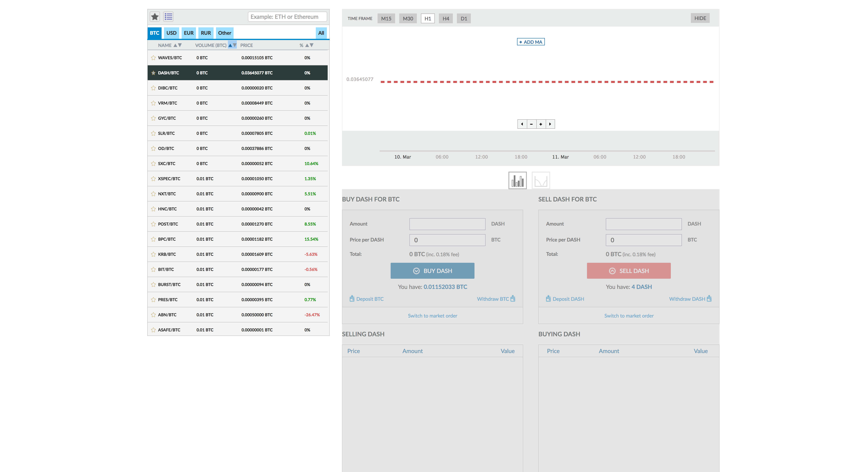Click the sell Amount DASH field
This screenshot has height=472, width=868.
pyautogui.click(x=644, y=224)
